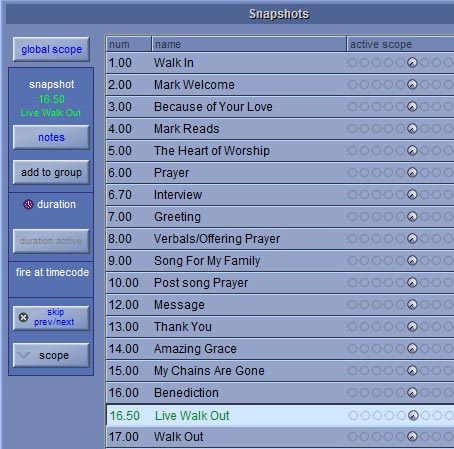This screenshot has height=449, width=454.
Task: Toggle skip prev/next for the snapshot
Action: click(51, 318)
